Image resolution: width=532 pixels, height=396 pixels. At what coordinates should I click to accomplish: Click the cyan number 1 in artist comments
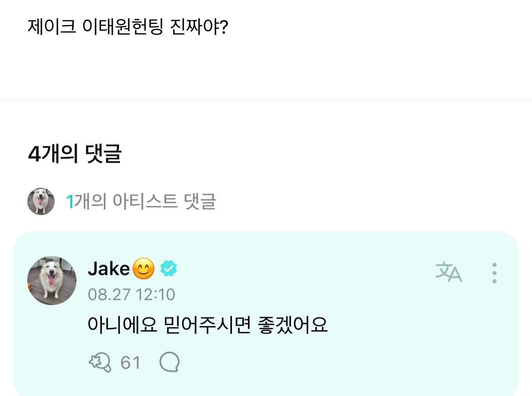tap(70, 201)
